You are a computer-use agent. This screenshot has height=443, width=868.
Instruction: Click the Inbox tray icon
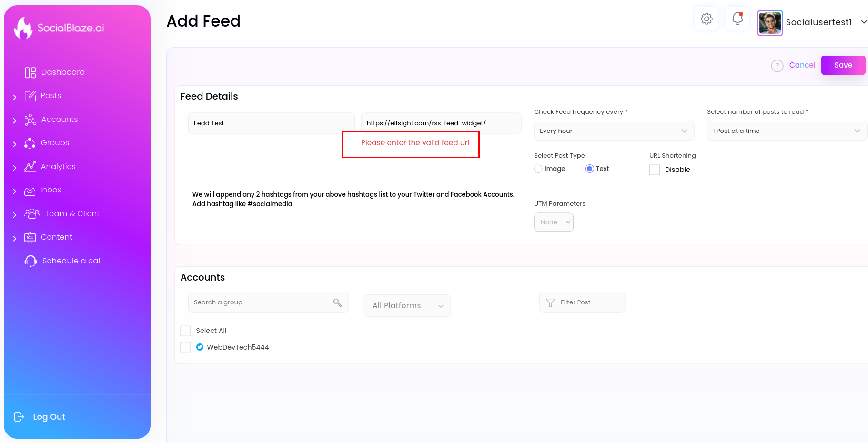click(30, 190)
